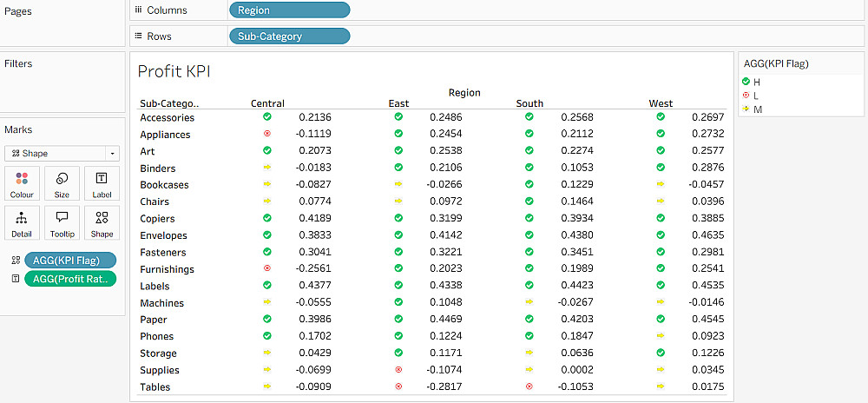Select yellow arrow icon for Machines West
Viewport: 868px width, 403px height.
click(661, 302)
